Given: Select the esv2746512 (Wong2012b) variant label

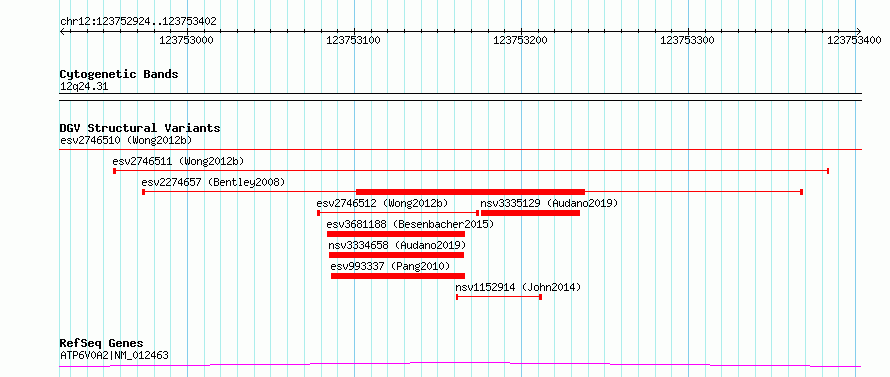Looking at the screenshot, I should pyautogui.click(x=383, y=203).
